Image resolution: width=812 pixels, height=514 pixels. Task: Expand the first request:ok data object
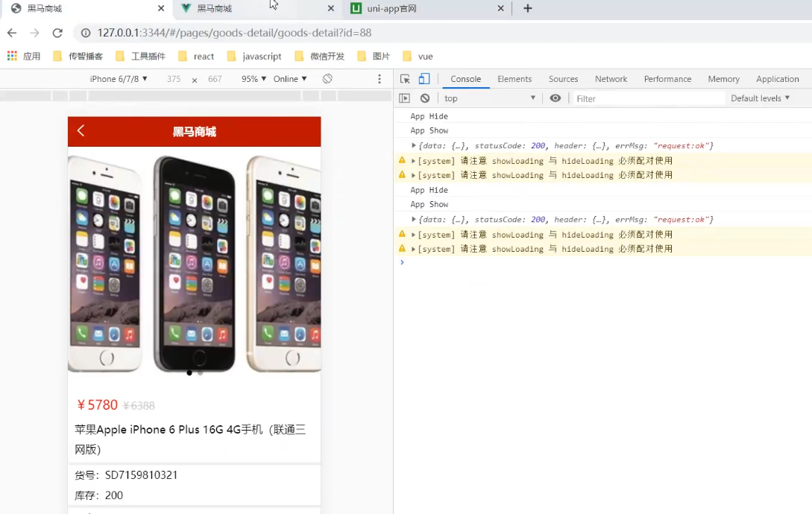[x=413, y=145]
